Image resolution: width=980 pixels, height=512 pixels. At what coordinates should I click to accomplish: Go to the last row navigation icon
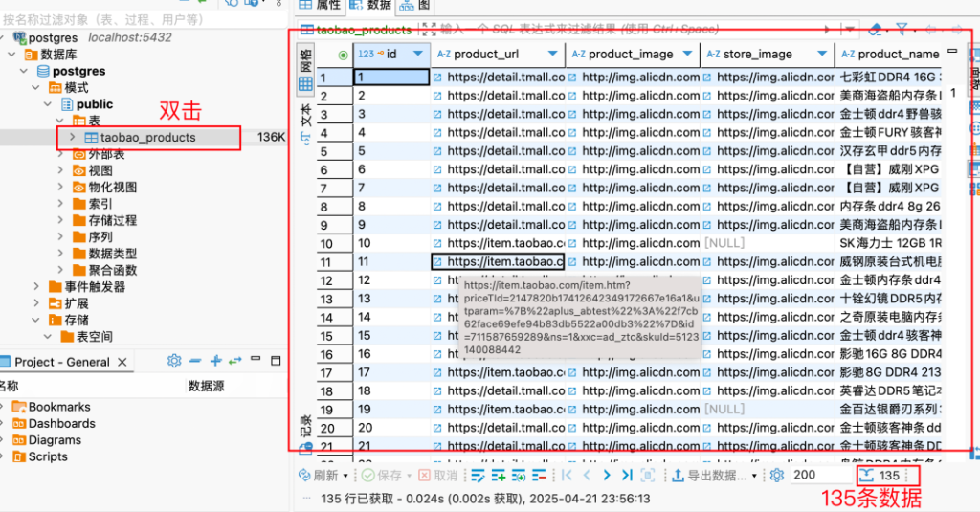tap(627, 476)
